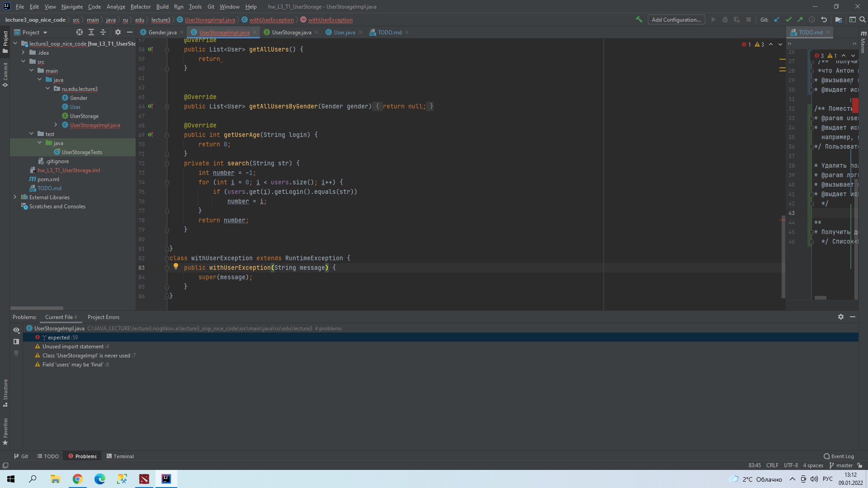
Task: Click the Git update project arrow icon
Action: tap(777, 19)
